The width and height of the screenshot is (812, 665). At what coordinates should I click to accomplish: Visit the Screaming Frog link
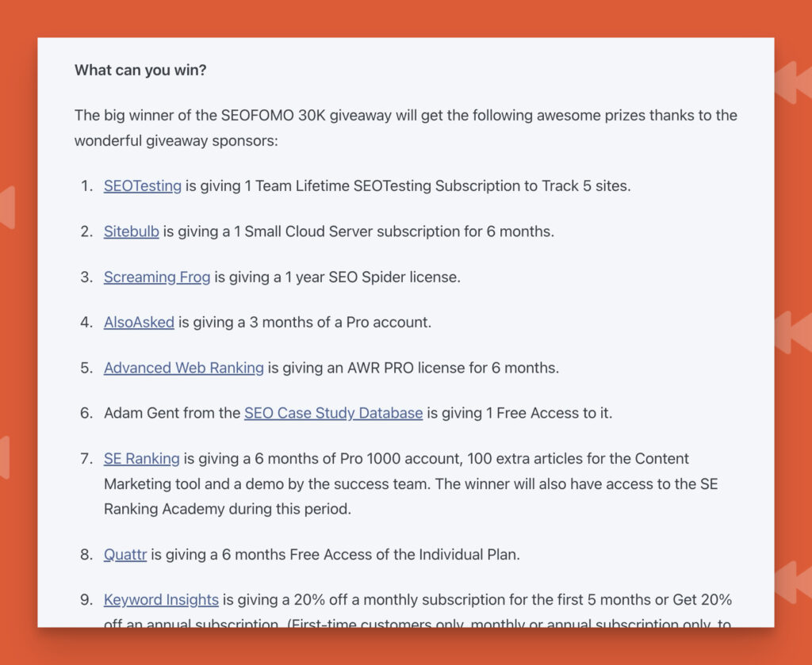click(157, 277)
